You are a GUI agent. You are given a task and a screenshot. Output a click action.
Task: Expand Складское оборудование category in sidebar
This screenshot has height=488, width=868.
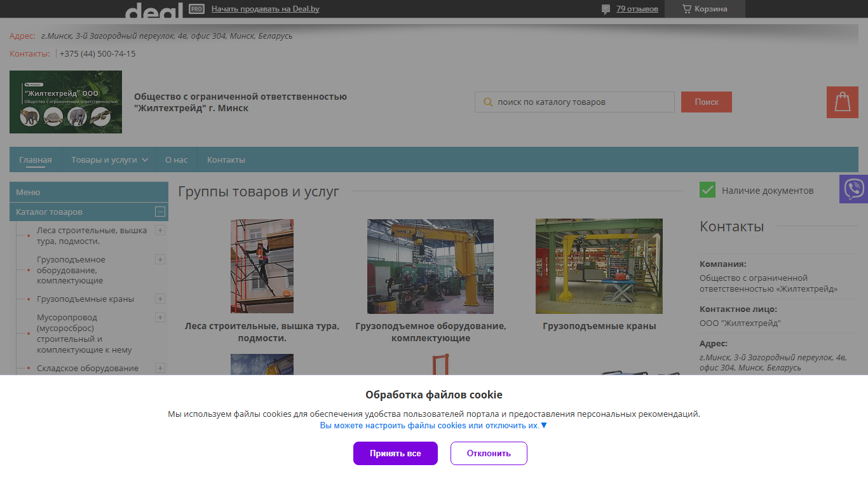[160, 368]
